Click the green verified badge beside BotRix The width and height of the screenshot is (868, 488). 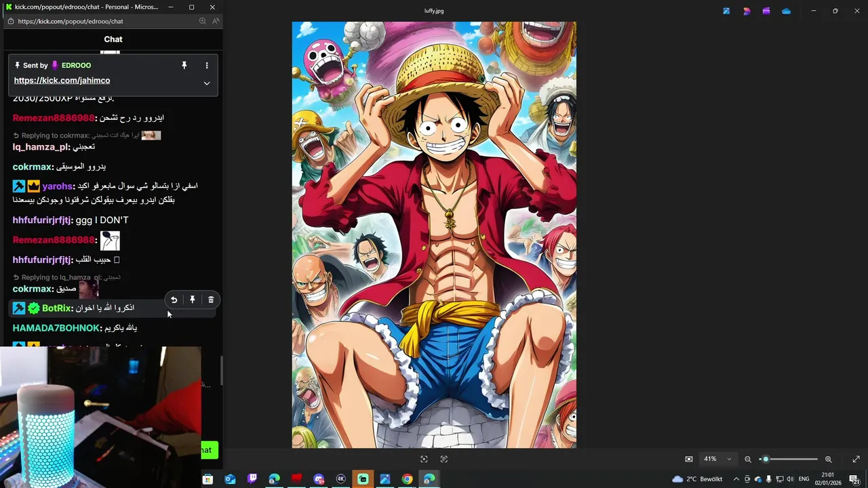click(34, 308)
